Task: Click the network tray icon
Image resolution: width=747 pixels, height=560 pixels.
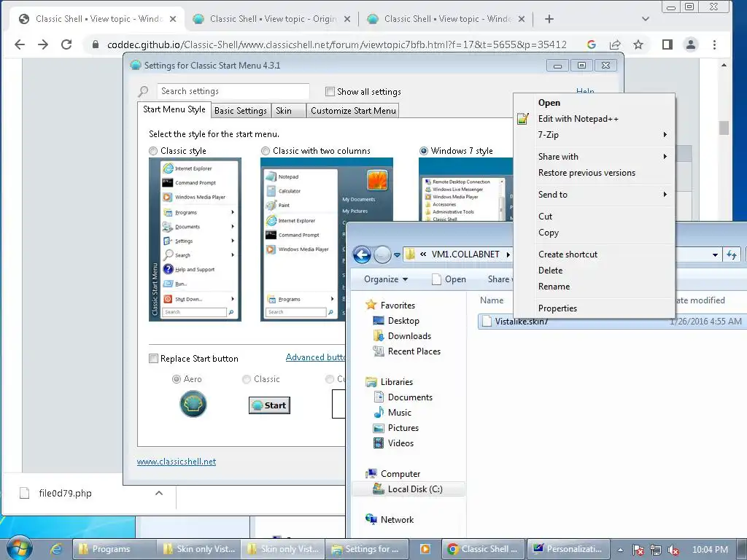Action: pos(656,550)
